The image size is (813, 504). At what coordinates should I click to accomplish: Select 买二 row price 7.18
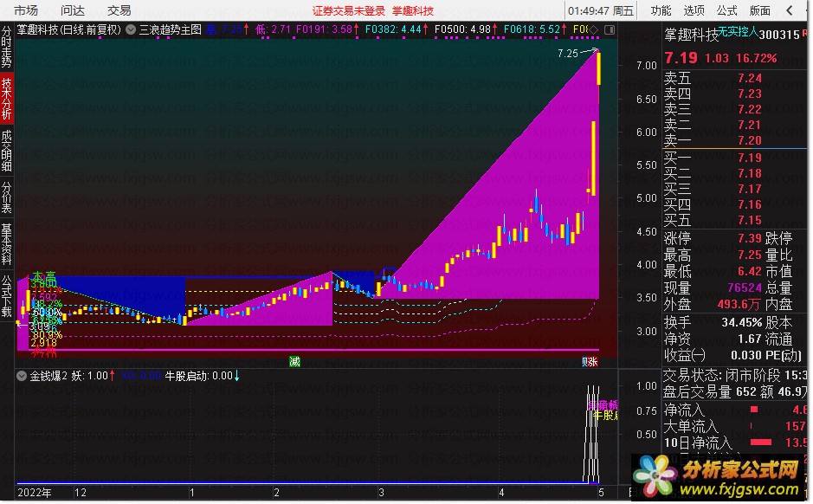750,173
